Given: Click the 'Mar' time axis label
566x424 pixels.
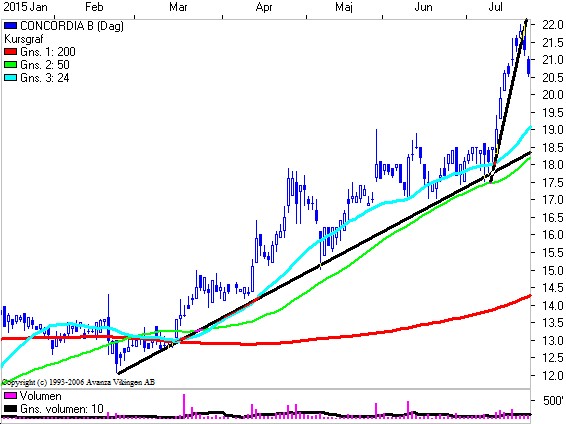Looking at the screenshot, I should (x=178, y=7).
